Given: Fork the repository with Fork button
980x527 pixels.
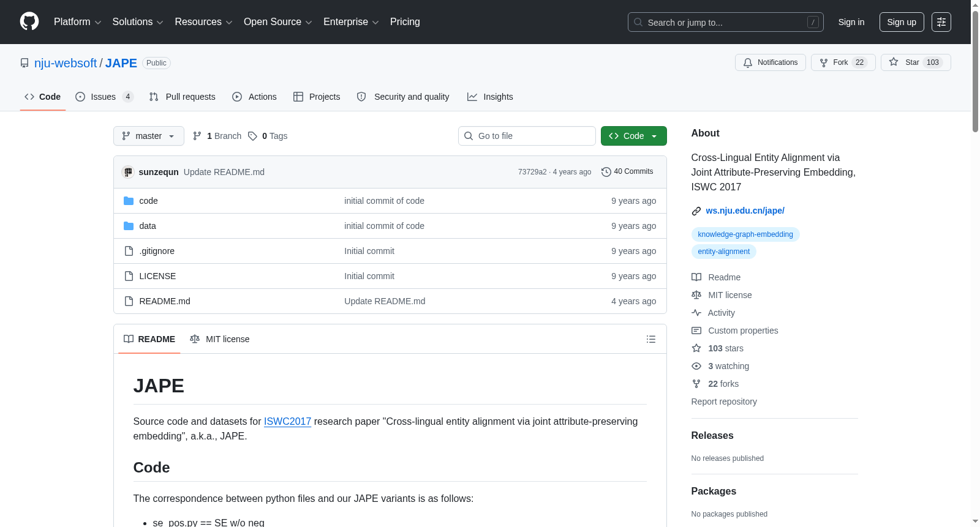Looking at the screenshot, I should [x=843, y=62].
